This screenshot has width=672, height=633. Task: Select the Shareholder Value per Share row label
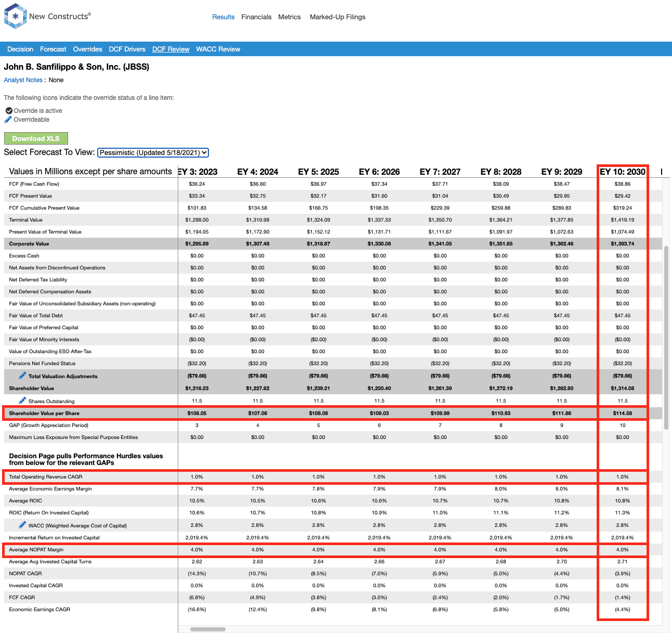44,414
